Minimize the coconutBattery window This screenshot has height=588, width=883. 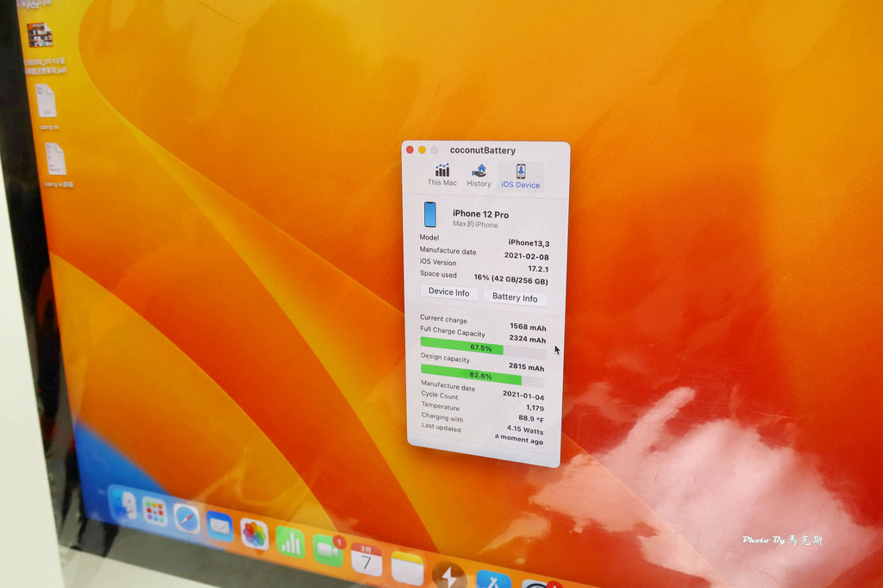click(x=422, y=150)
